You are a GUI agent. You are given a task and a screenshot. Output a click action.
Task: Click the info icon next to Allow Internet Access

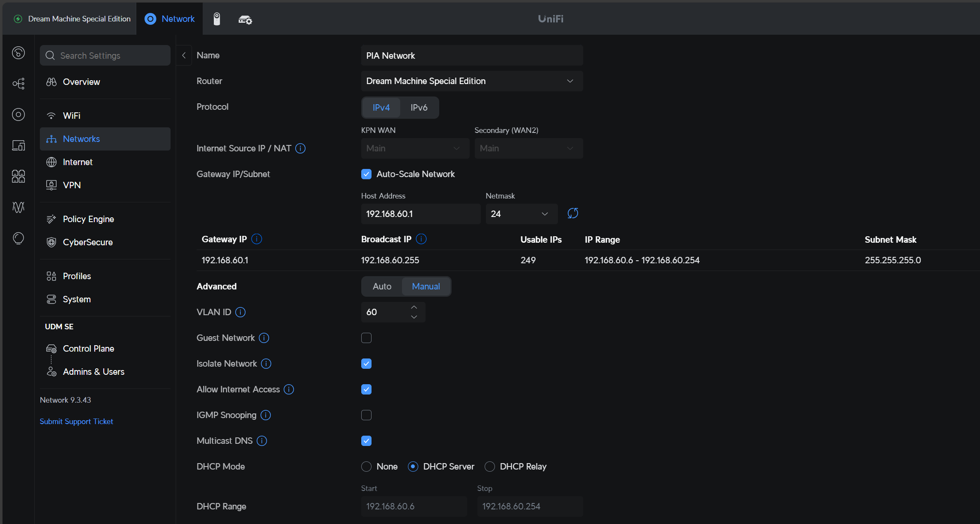(289, 389)
